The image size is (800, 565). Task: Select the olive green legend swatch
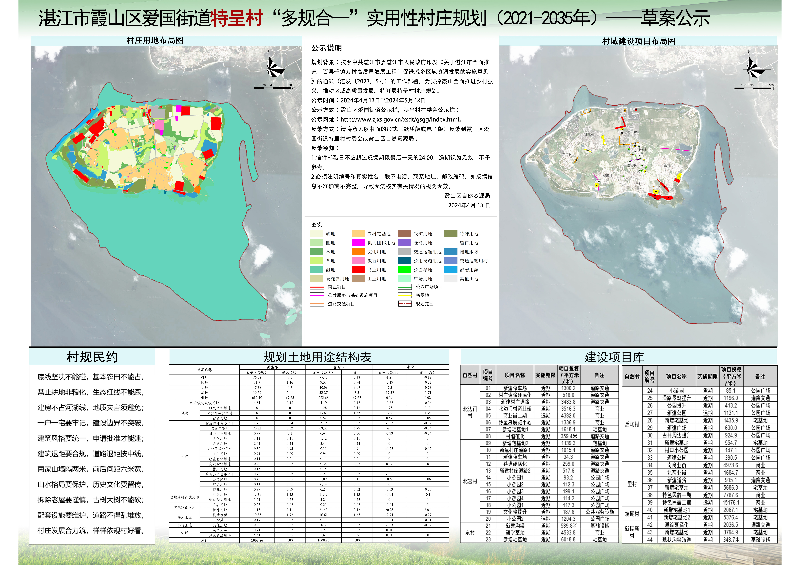[450, 232]
